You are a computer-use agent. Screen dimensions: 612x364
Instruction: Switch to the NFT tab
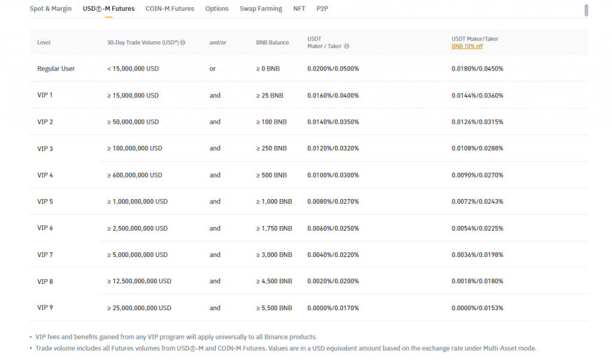(299, 9)
